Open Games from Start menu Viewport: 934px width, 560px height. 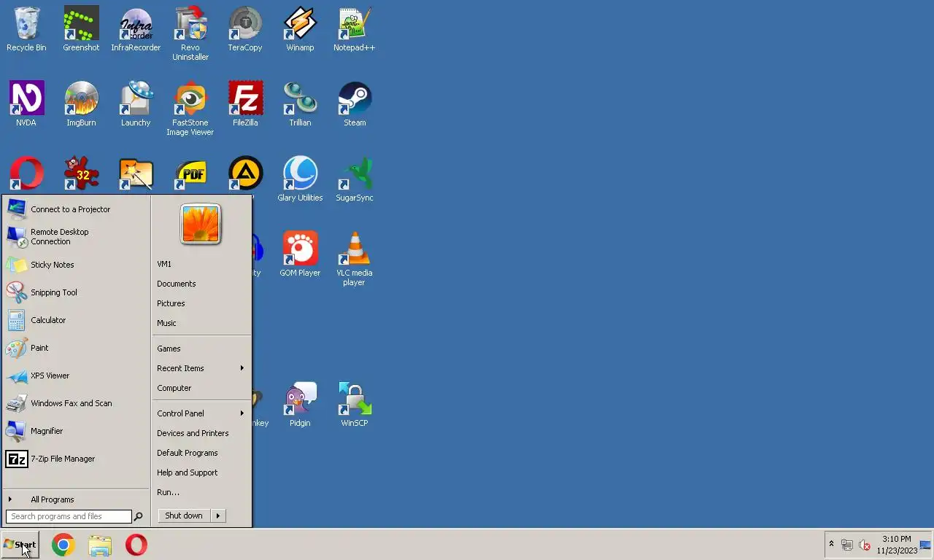pos(201,349)
